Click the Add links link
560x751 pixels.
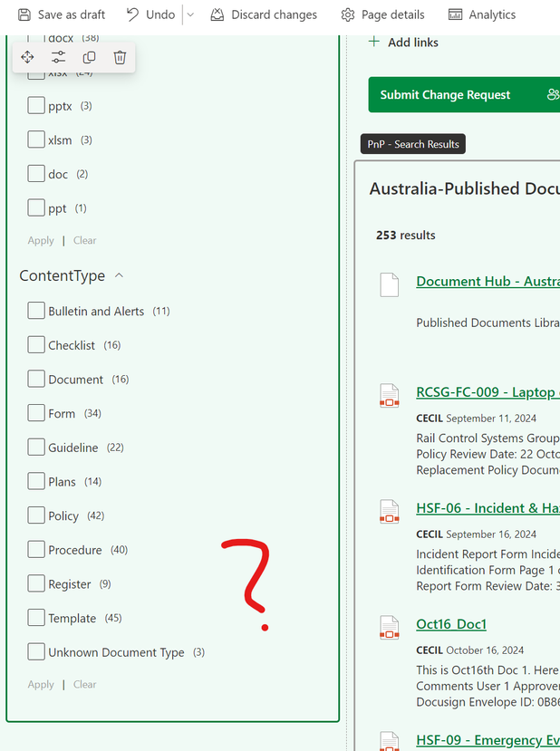pos(413,43)
